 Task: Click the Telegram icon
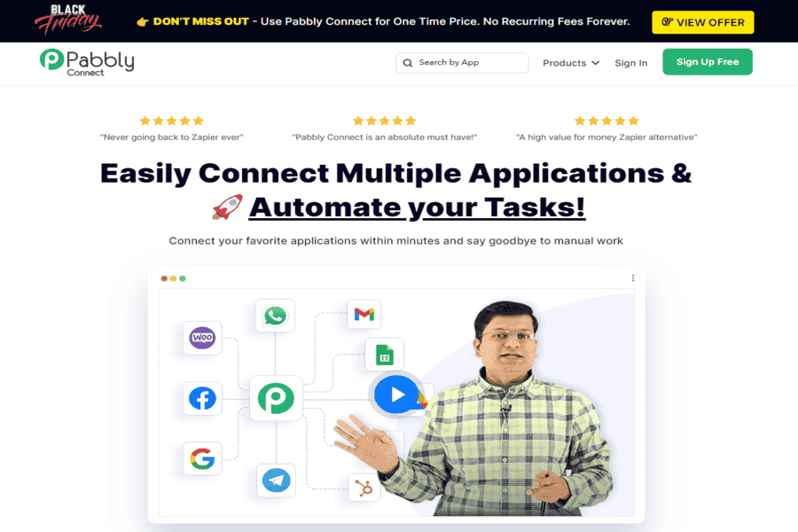point(277,480)
